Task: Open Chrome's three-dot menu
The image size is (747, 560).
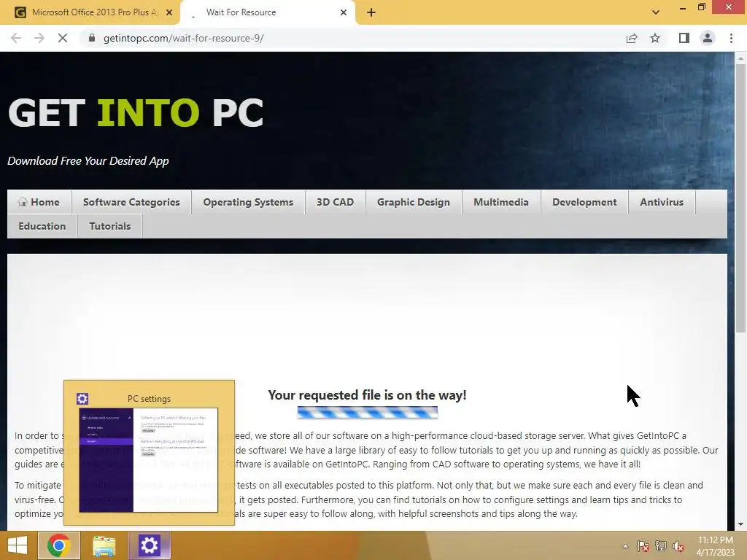Action: [x=731, y=38]
